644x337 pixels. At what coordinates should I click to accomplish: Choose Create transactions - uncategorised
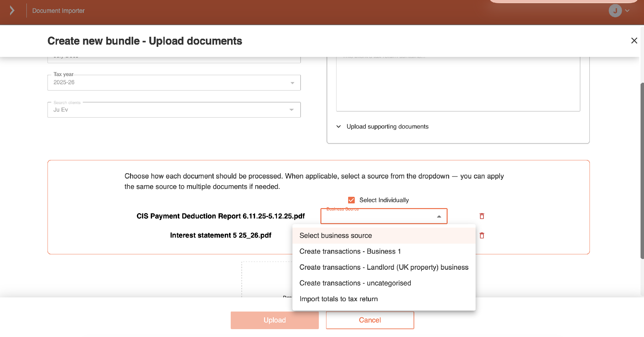pyautogui.click(x=384, y=283)
